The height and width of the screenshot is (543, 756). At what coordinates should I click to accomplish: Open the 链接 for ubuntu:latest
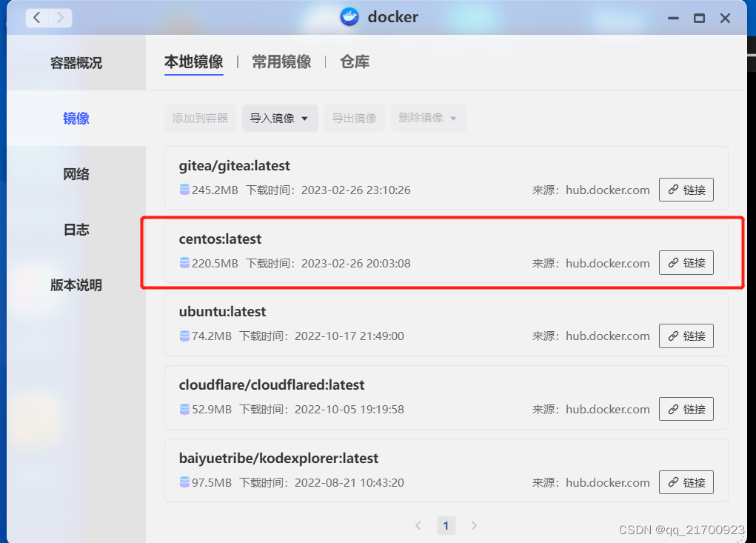coord(686,336)
